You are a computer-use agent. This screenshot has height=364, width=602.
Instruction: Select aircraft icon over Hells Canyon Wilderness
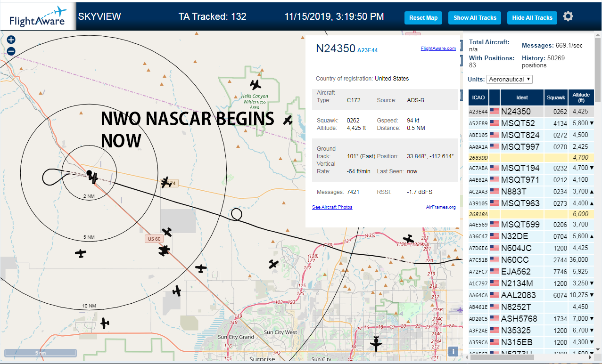point(256,85)
